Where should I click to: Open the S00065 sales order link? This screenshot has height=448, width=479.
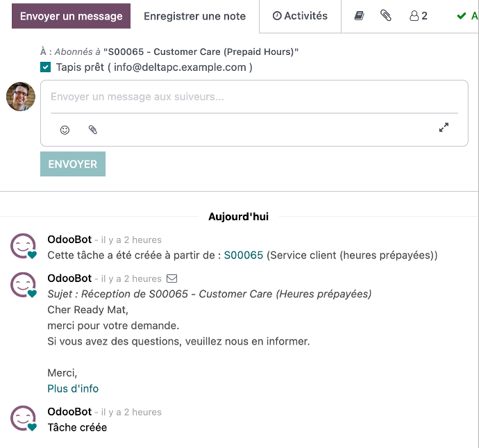pyautogui.click(x=243, y=255)
